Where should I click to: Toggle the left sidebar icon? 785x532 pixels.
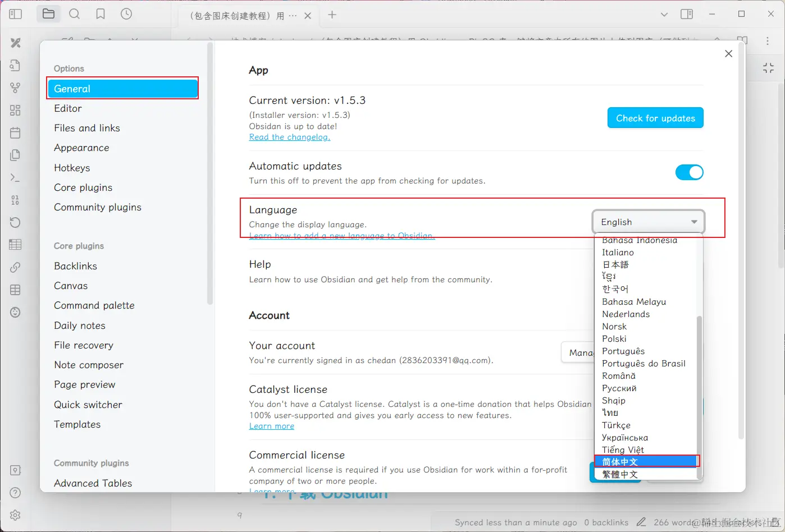click(15, 14)
